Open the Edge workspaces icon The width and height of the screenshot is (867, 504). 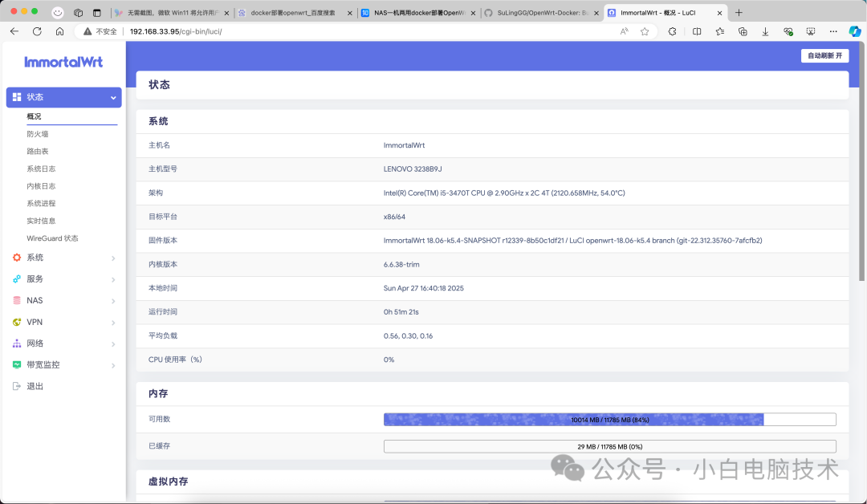[x=78, y=13]
